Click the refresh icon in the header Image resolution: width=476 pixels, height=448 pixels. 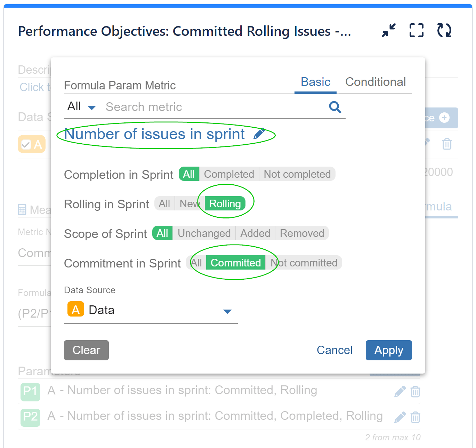pos(444,31)
